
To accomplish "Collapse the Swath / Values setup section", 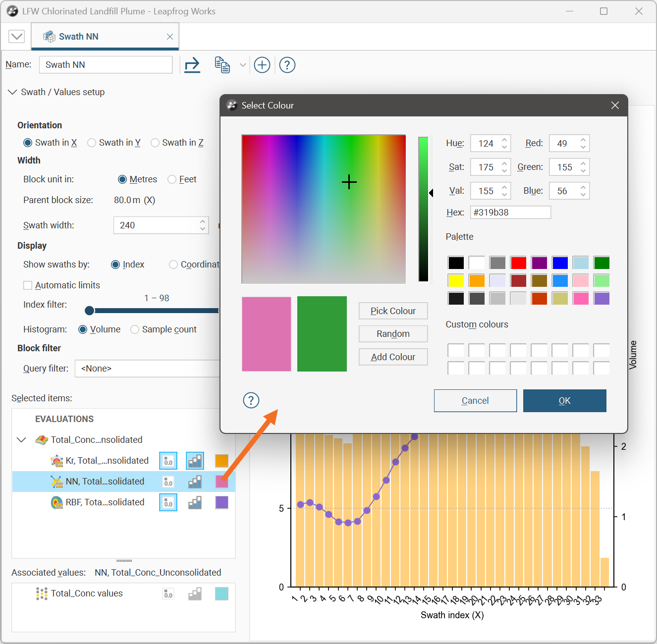I will point(12,92).
